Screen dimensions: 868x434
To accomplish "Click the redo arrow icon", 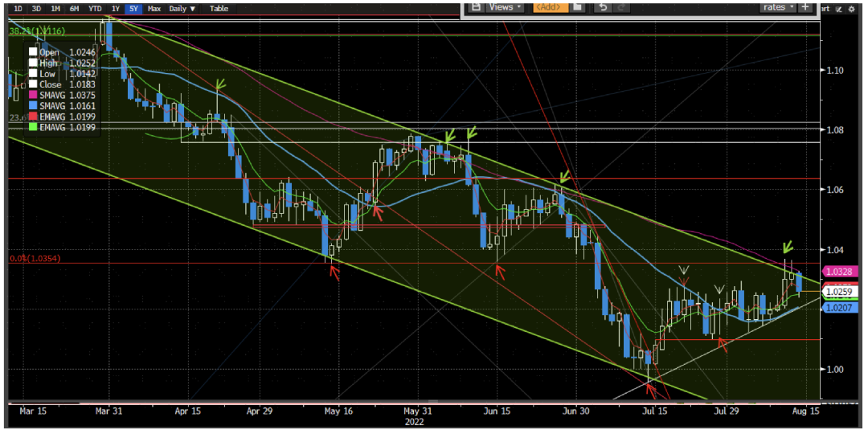I will click(x=621, y=7).
